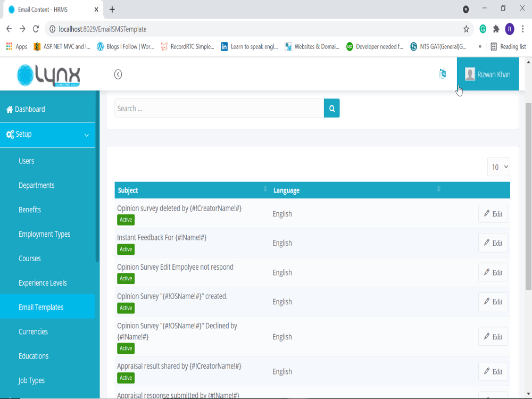Click the sidebar vertical scrollbar
The image size is (532, 399).
pyautogui.click(x=97, y=177)
